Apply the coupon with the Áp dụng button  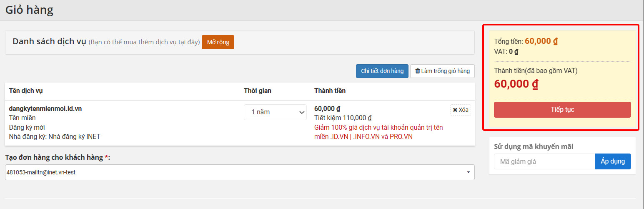click(613, 161)
